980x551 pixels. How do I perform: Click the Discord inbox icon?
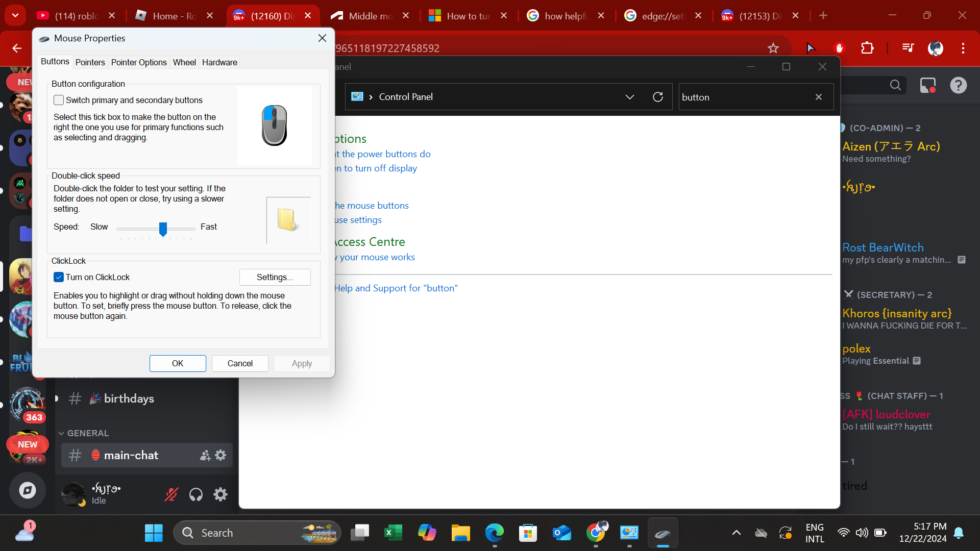[927, 85]
